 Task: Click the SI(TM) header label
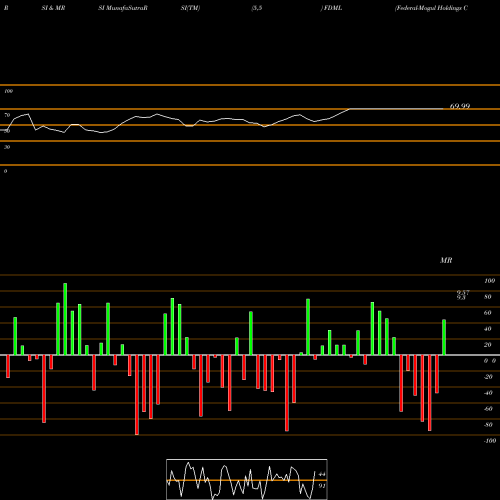point(190,8)
